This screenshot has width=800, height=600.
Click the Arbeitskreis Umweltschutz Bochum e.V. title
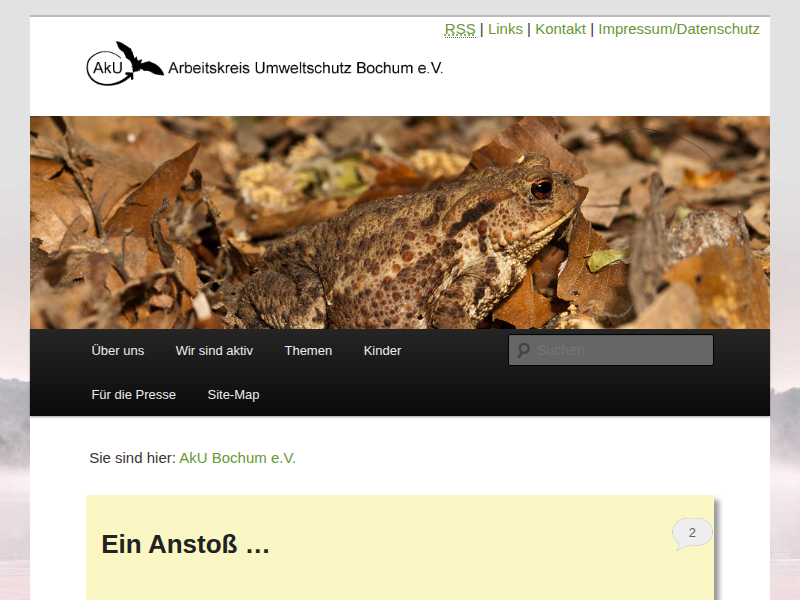click(305, 68)
